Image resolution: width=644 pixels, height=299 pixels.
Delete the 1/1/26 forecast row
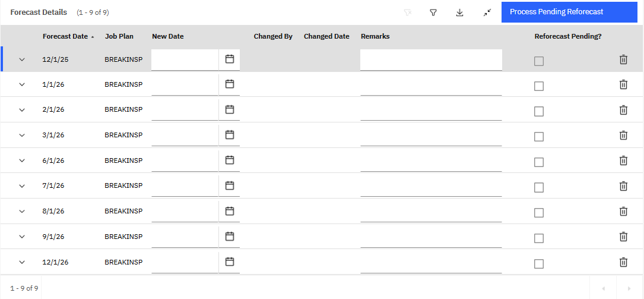623,84
